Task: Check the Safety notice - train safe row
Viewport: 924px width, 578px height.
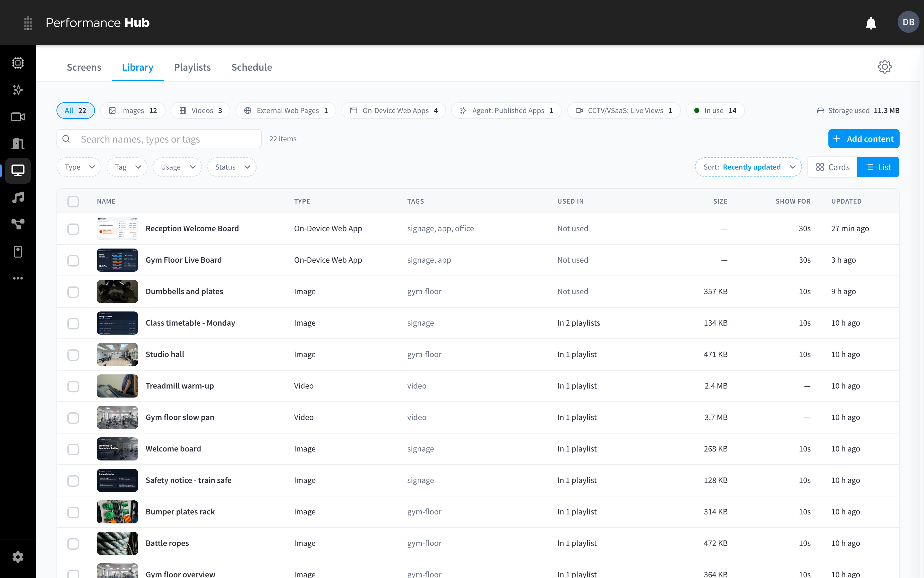Action: point(73,480)
